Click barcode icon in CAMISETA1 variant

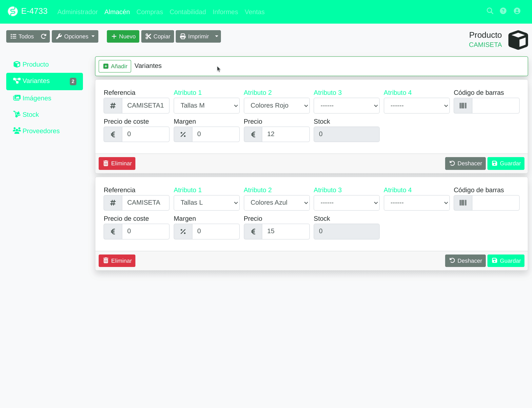[463, 106]
